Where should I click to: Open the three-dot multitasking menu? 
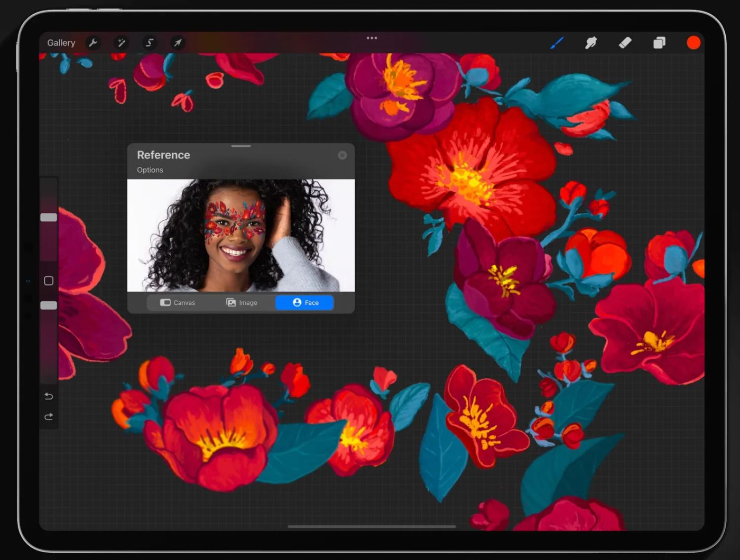(x=372, y=38)
